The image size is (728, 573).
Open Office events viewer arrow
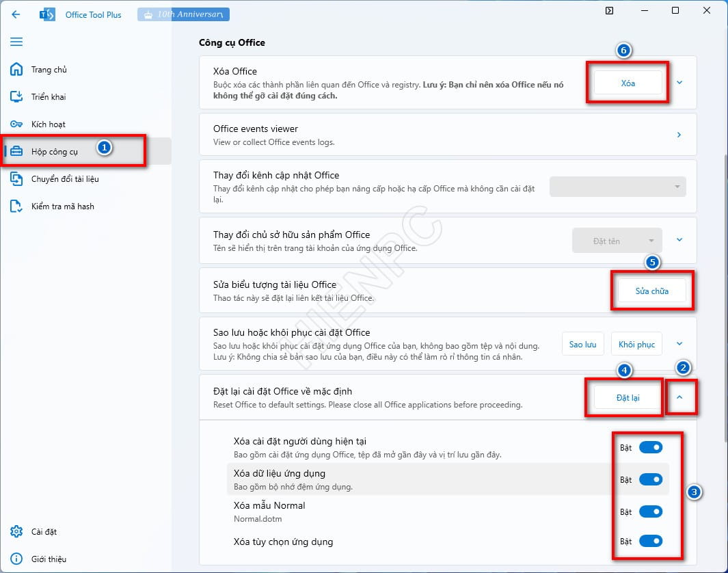pos(679,135)
